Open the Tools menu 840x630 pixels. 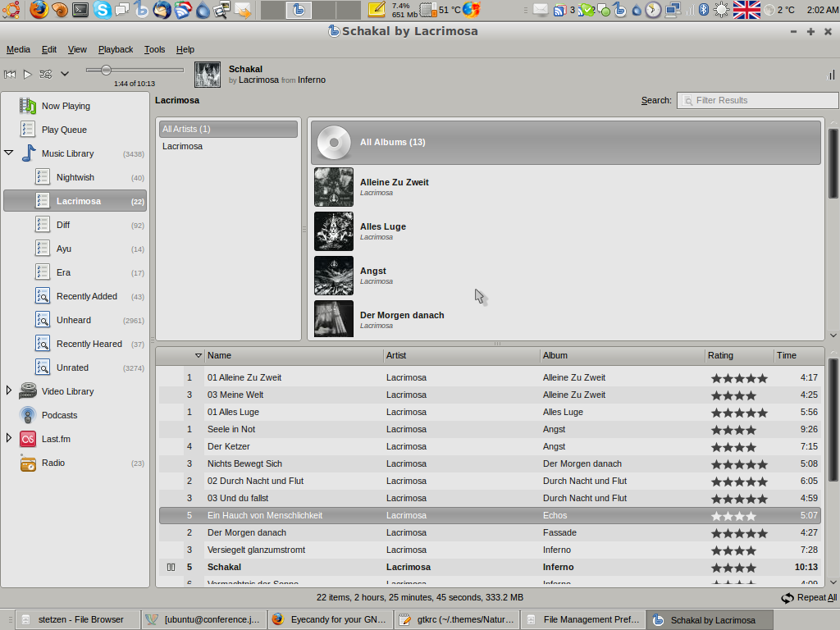pos(154,49)
